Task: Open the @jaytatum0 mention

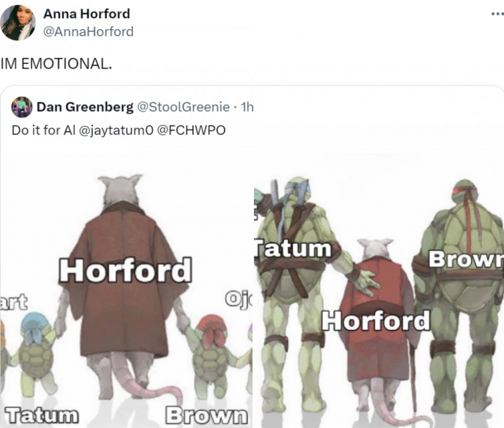Action: (x=116, y=130)
